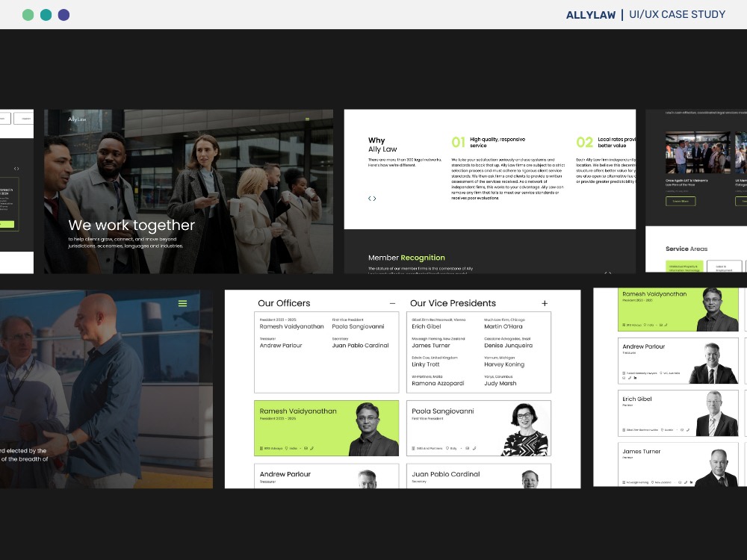747x560 pixels.
Task: Open Paola Sangiovanni name in Officers list
Action: tap(358, 326)
